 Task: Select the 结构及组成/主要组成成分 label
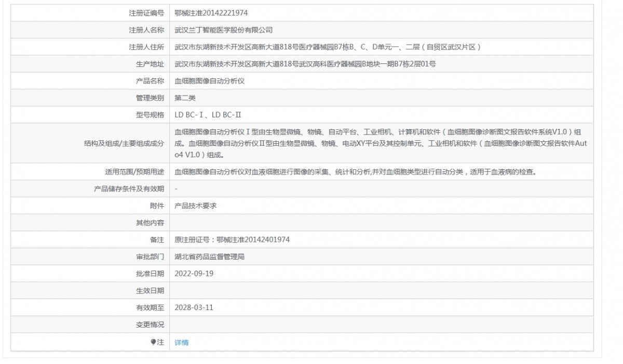(124, 143)
